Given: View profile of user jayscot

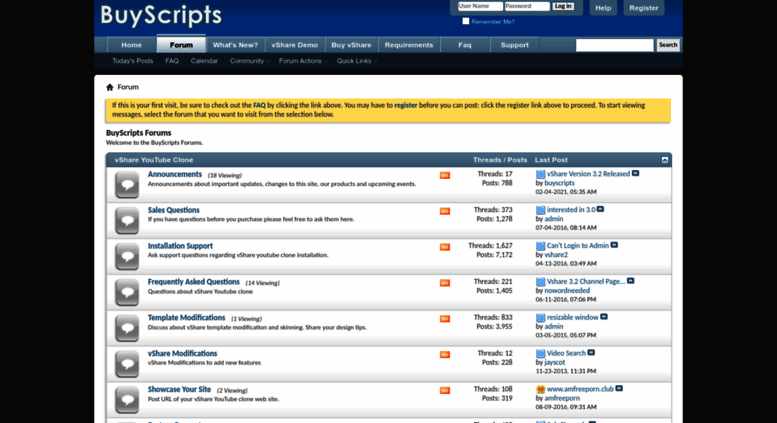Looking at the screenshot, I should [555, 362].
